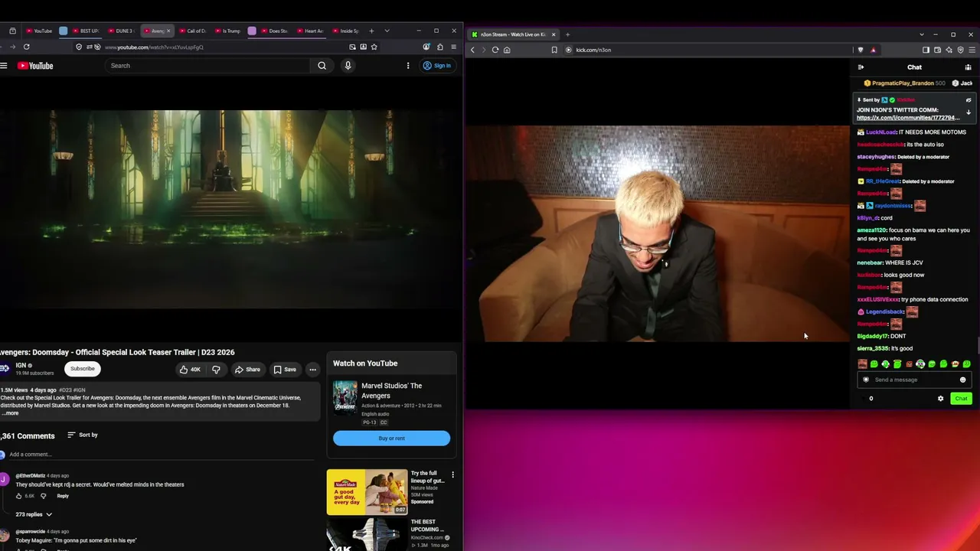
Task: Share the Avengers trailer video
Action: click(247, 370)
